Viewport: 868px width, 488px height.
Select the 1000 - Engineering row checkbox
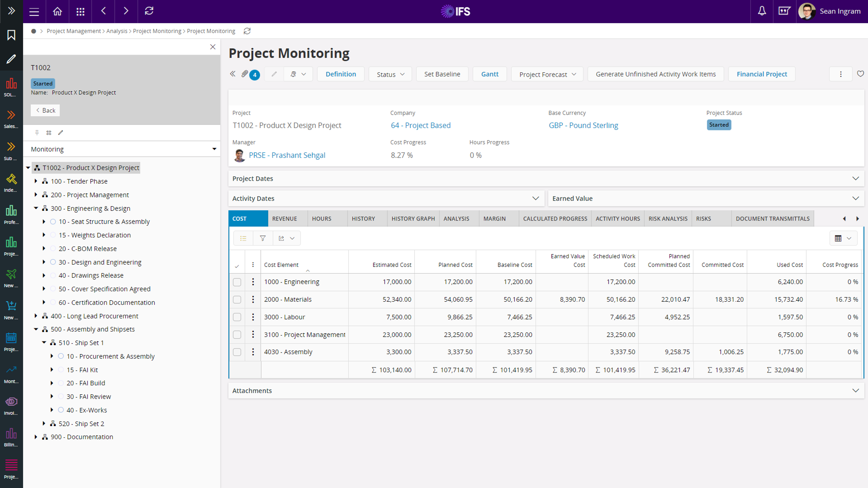click(x=237, y=282)
